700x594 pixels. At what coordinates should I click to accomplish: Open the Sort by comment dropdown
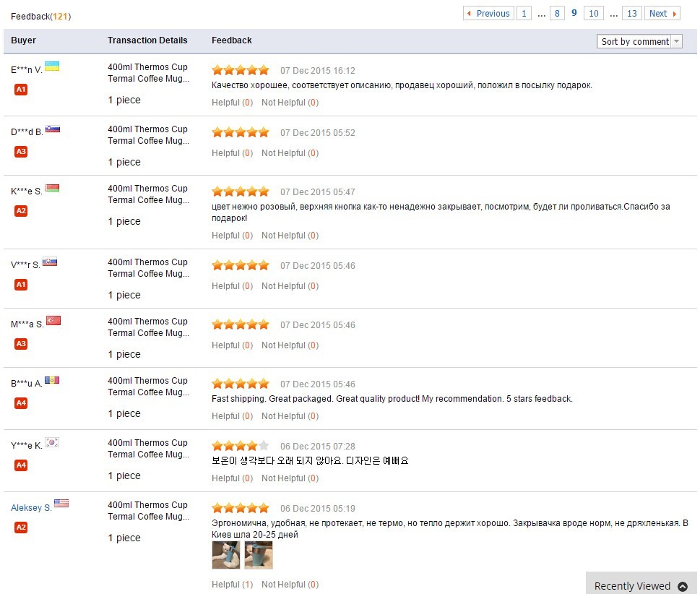point(639,41)
